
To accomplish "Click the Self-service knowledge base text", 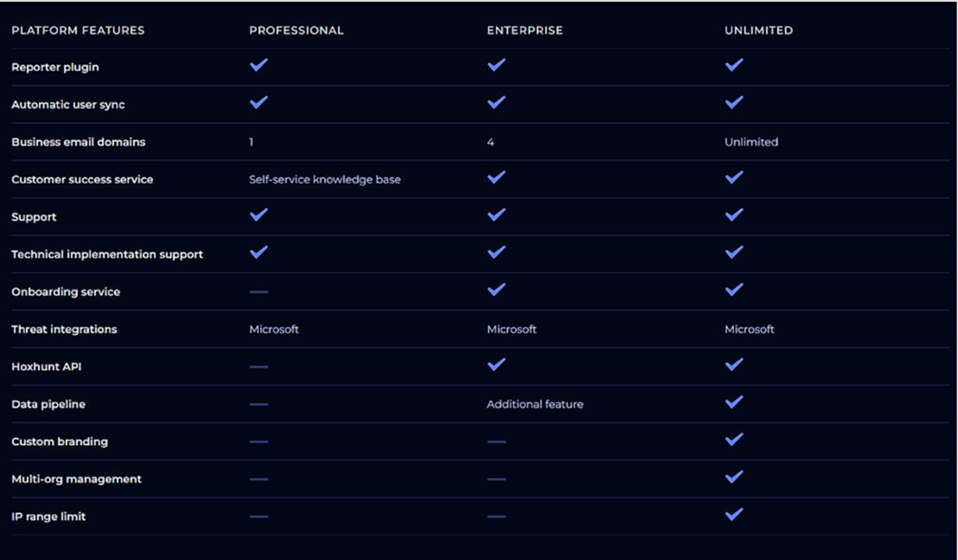I will (x=324, y=180).
